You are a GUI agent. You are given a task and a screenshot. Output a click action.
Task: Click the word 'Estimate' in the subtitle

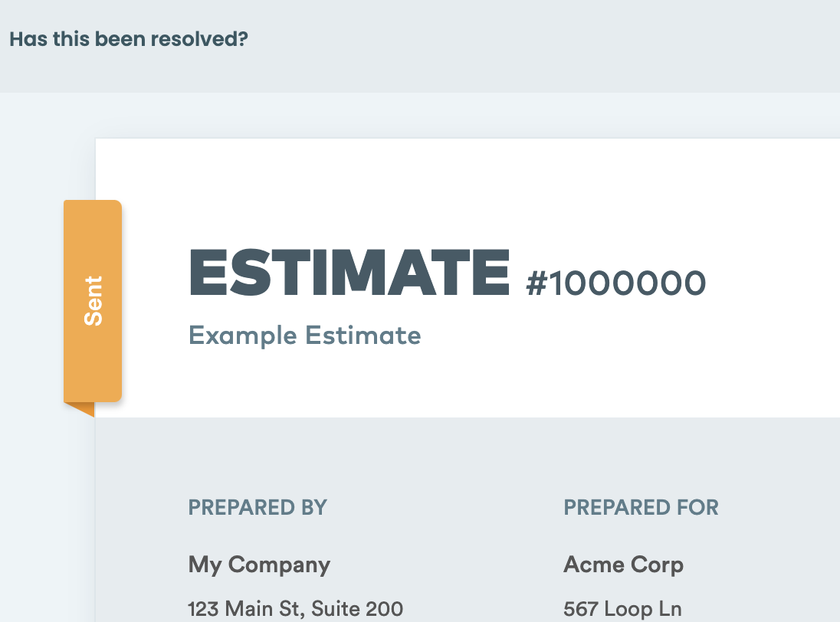click(363, 336)
